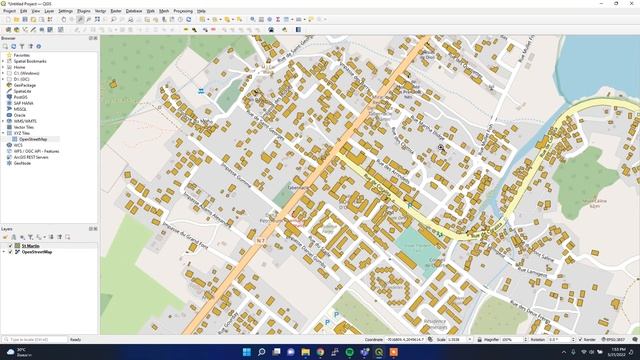Image resolution: width=640 pixels, height=360 pixels.
Task: Refresh the Browser panel
Action: [13, 47]
